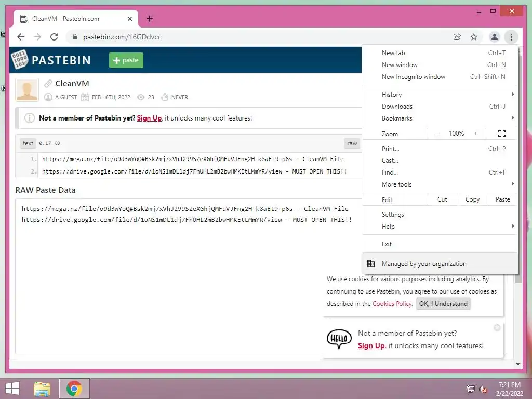Viewport: 532px width, 399px height.
Task: Open Settings from the Chrome menu
Action: 440,215
